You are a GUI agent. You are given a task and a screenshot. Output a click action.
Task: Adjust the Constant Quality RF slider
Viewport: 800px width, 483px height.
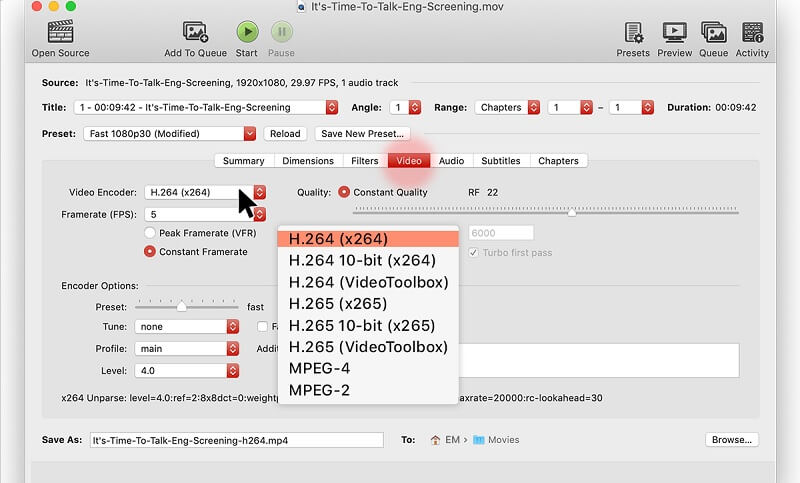tap(571, 212)
